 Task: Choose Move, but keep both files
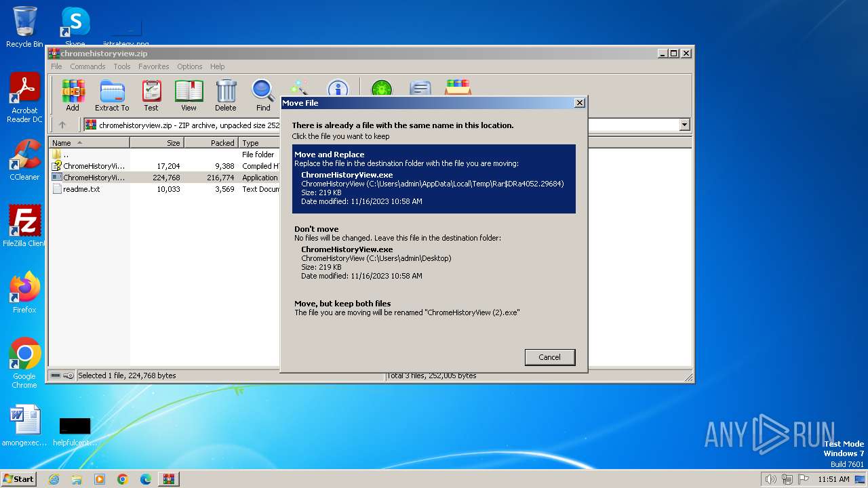point(434,308)
